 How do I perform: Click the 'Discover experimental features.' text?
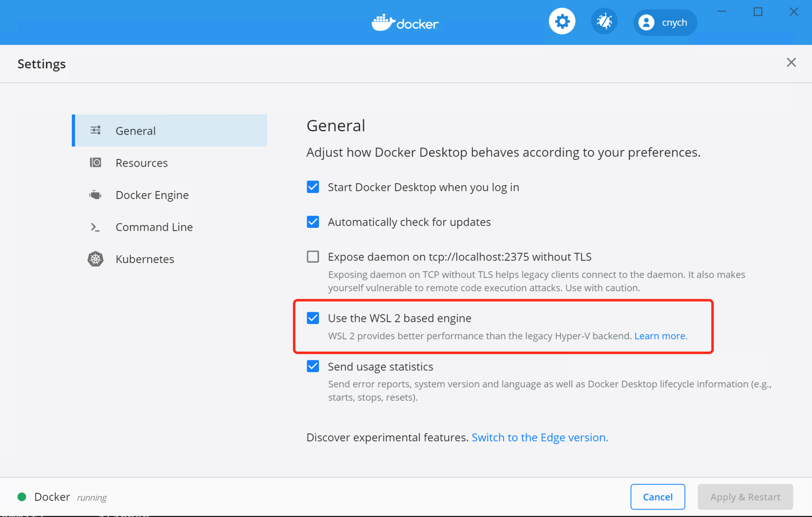tap(387, 437)
